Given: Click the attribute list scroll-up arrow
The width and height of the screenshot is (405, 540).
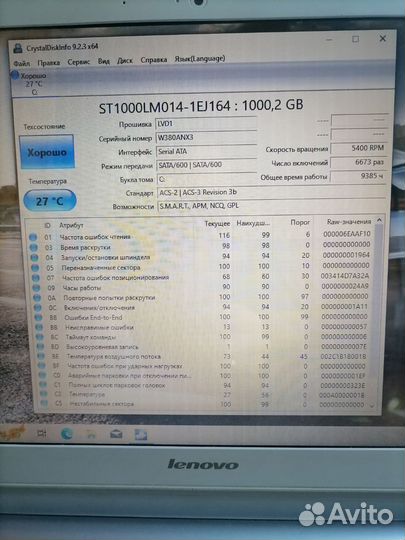Looking at the screenshot, I should click(x=379, y=220).
